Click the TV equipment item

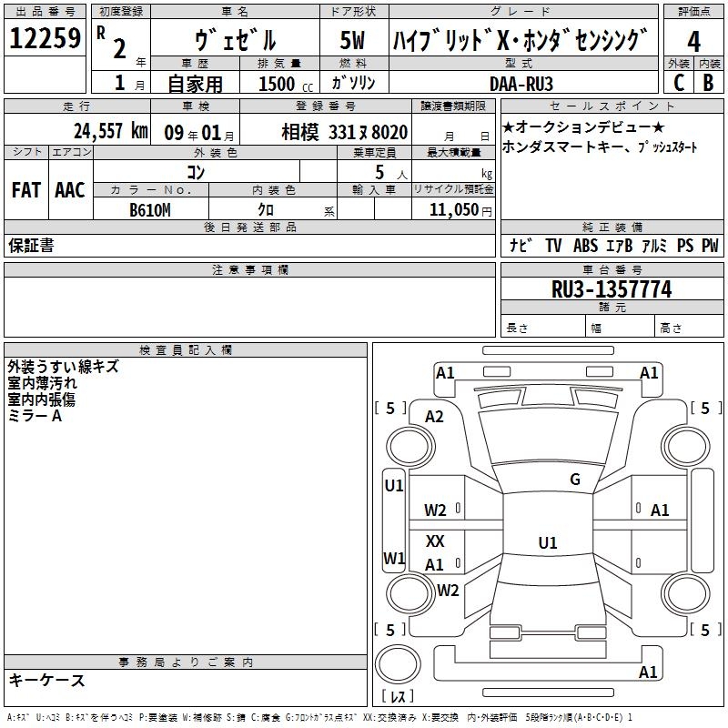pyautogui.click(x=553, y=245)
